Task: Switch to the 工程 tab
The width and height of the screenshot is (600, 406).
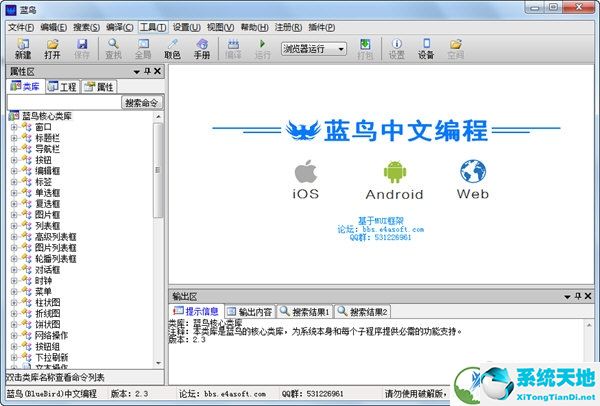Action: (62, 87)
